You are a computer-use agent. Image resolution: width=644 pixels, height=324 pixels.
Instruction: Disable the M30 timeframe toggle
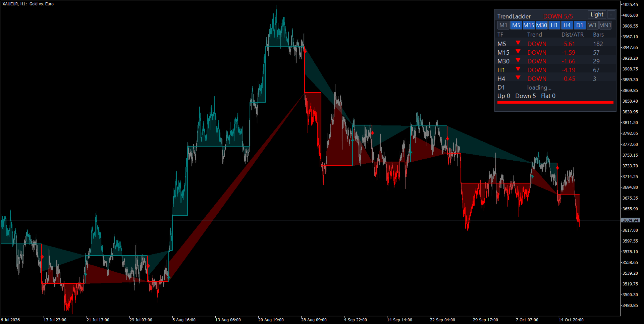[x=541, y=25]
